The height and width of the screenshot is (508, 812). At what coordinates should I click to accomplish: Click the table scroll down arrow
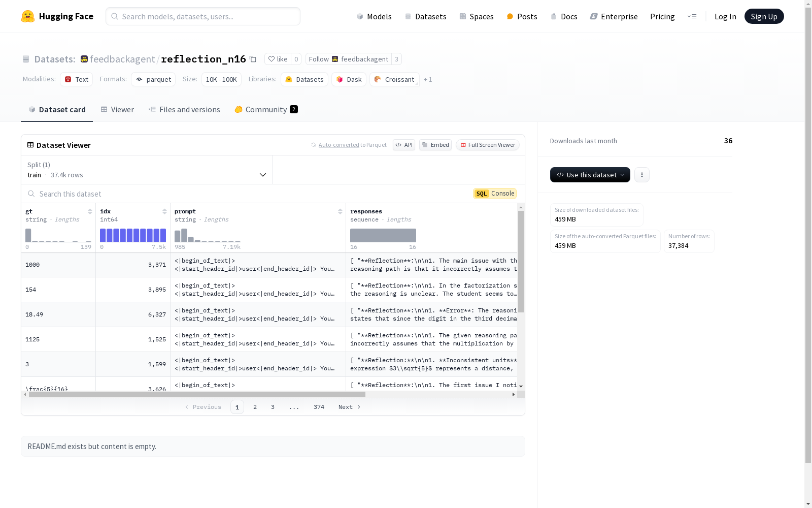[521, 387]
